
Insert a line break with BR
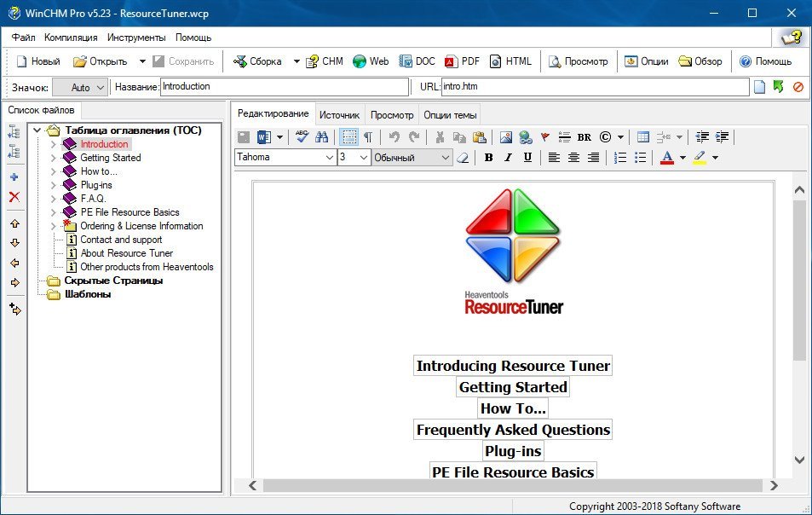[x=585, y=137]
